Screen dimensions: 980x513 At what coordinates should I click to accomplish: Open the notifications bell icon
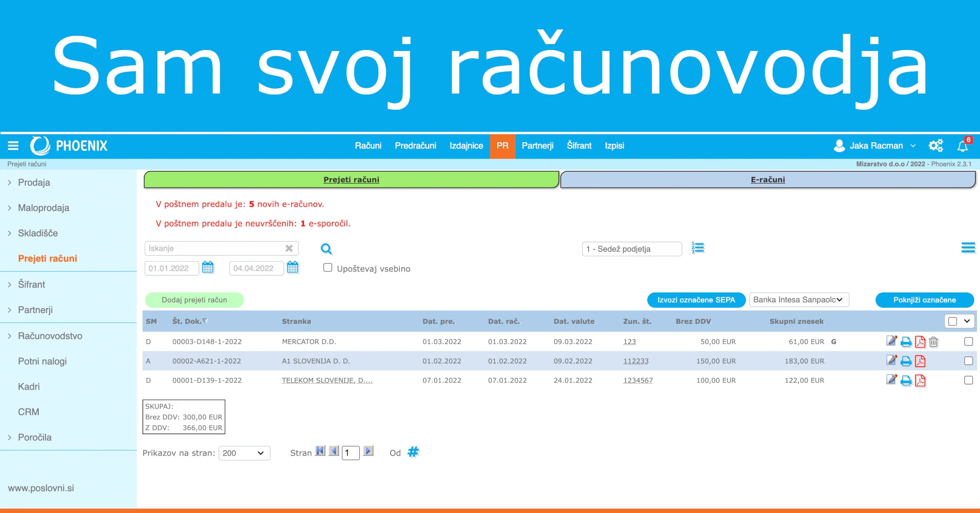tap(963, 146)
